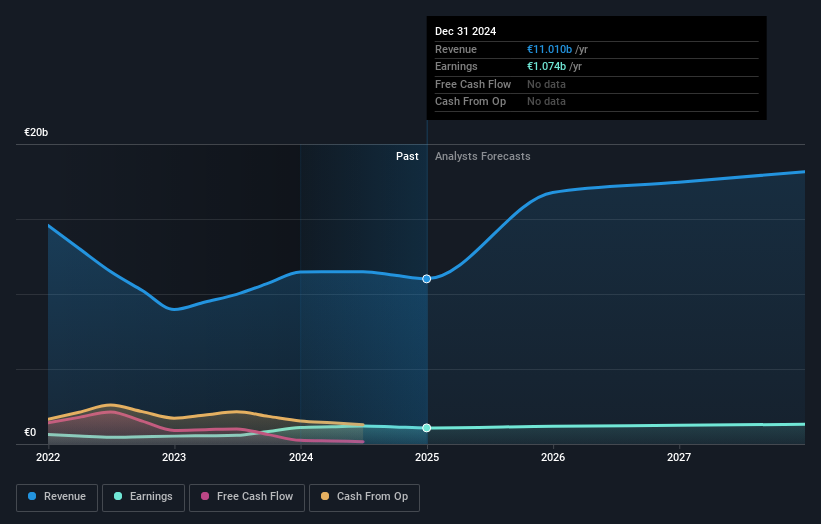
Task: Click the €1.074b earnings value
Action: click(x=546, y=66)
